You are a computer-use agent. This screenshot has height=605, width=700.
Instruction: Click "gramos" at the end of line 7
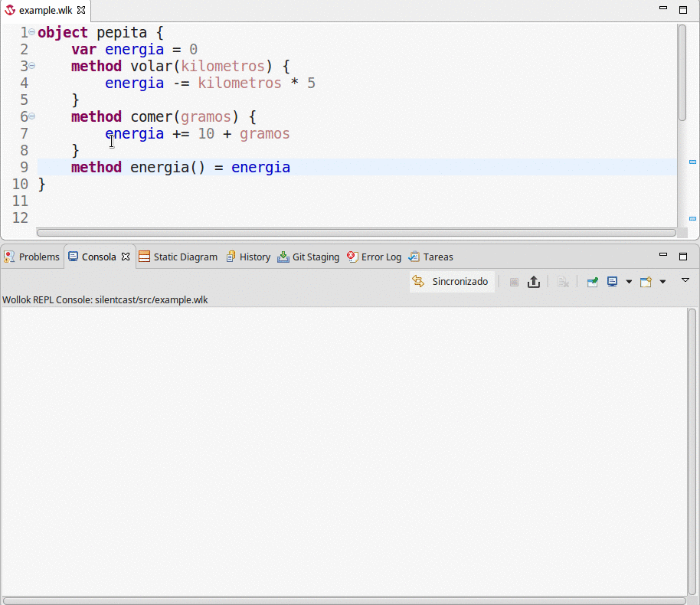[265, 134]
